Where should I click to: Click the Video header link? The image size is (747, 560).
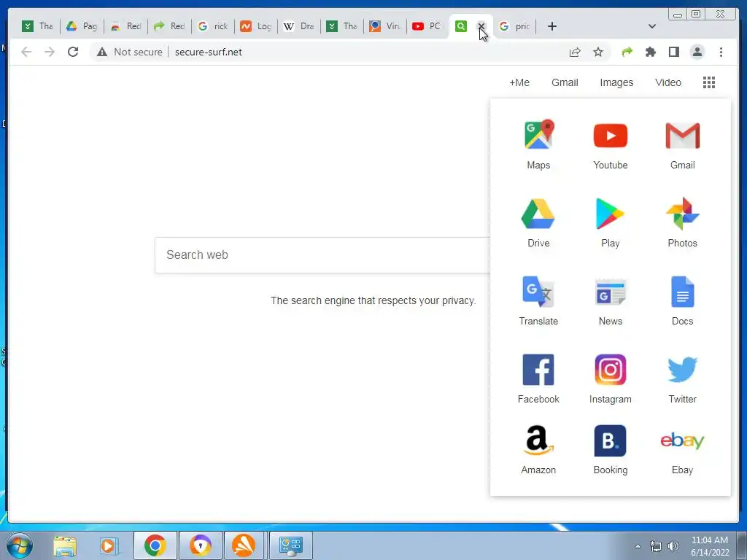click(x=668, y=82)
